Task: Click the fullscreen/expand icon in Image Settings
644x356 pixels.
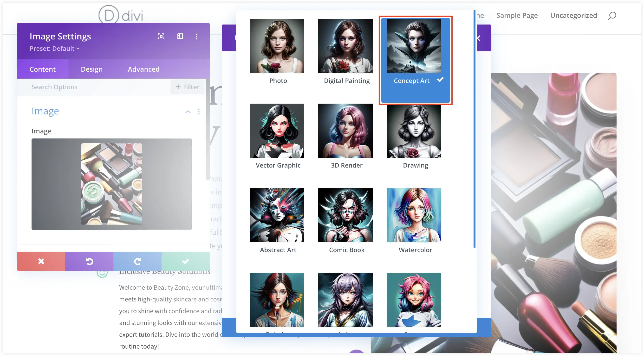Action: click(161, 36)
